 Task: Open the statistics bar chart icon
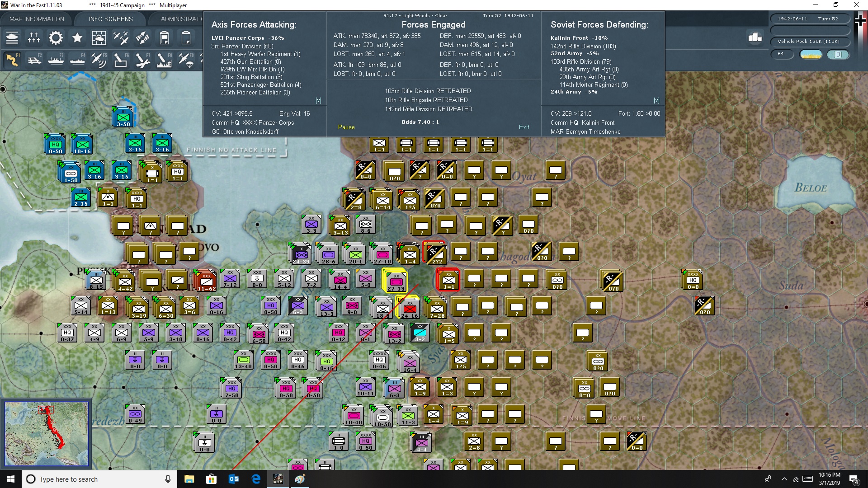point(755,37)
